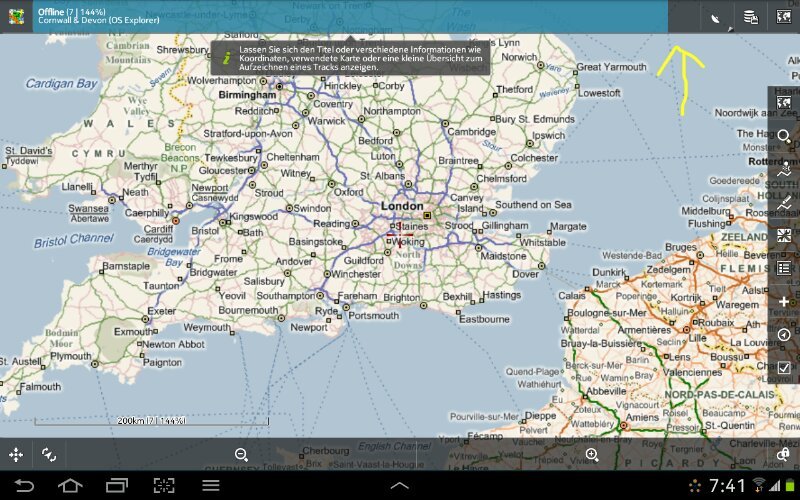Tap the German info tooltip
This screenshot has height=500, width=800.
pos(351,58)
